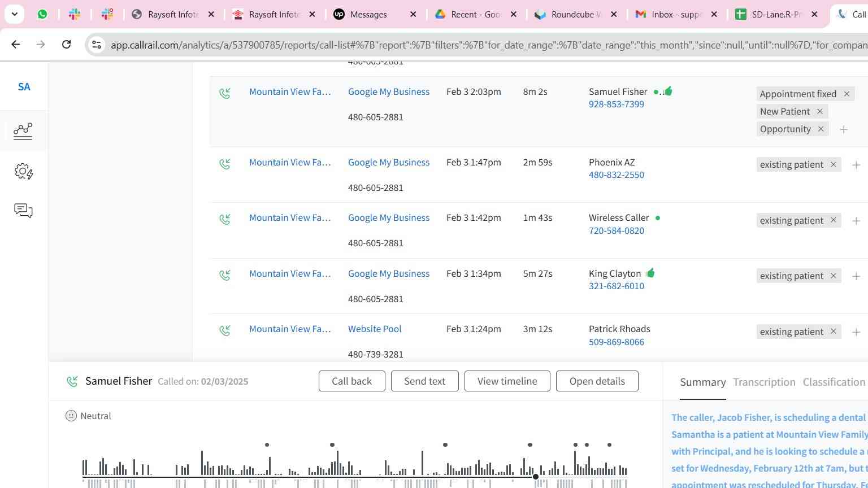Click the browser address bar URL

click(489, 45)
